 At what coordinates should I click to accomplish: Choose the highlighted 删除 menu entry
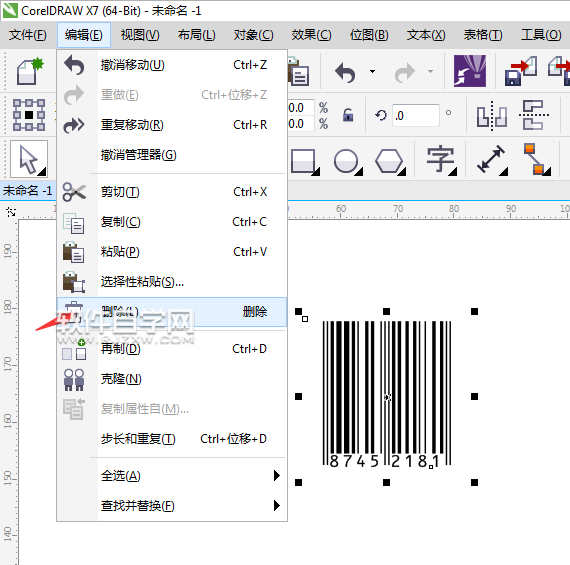(x=172, y=312)
